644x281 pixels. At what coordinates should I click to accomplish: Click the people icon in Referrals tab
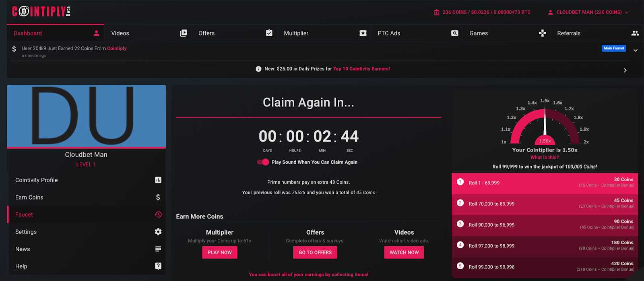[x=635, y=33]
